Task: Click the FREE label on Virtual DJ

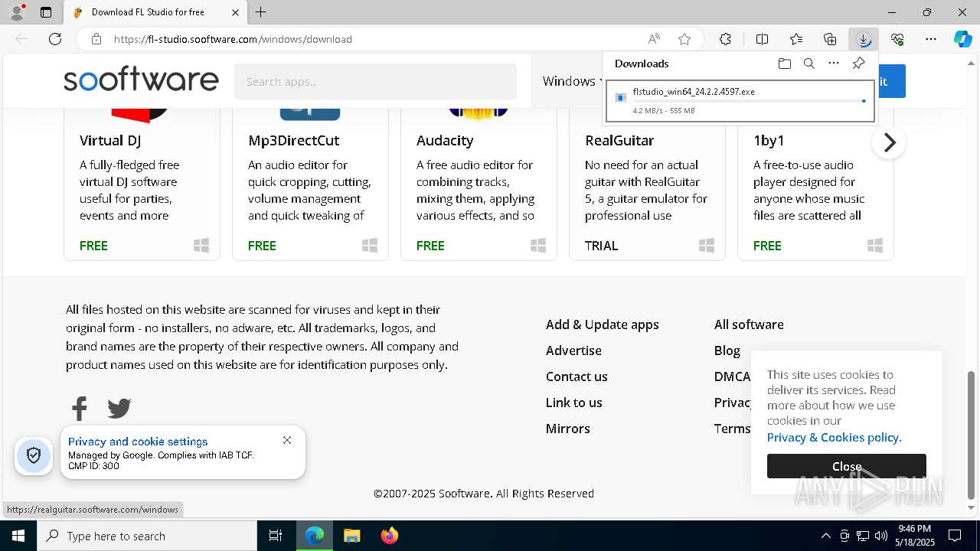Action: [x=93, y=246]
